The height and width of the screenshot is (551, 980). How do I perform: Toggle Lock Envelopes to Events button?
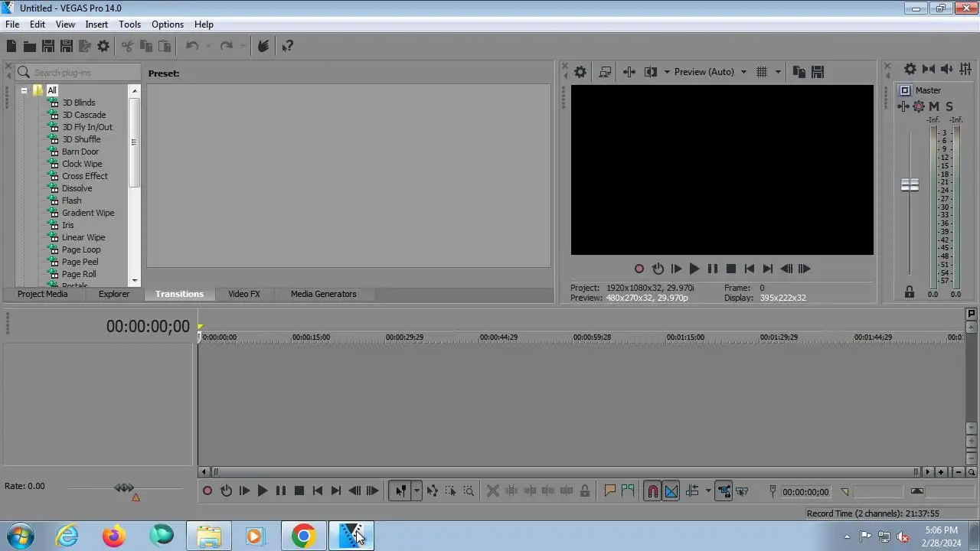point(724,491)
